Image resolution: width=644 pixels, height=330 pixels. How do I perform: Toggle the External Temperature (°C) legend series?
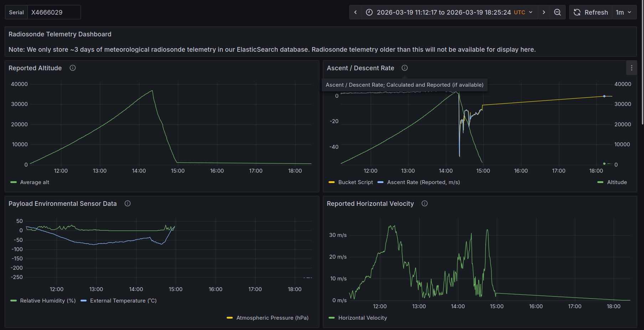click(123, 301)
